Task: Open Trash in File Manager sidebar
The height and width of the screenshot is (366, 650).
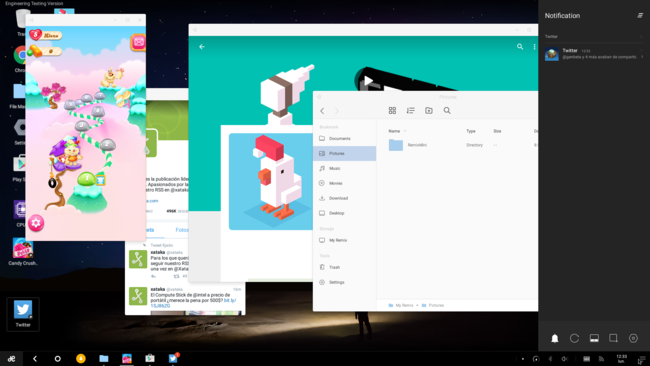Action: click(344, 267)
